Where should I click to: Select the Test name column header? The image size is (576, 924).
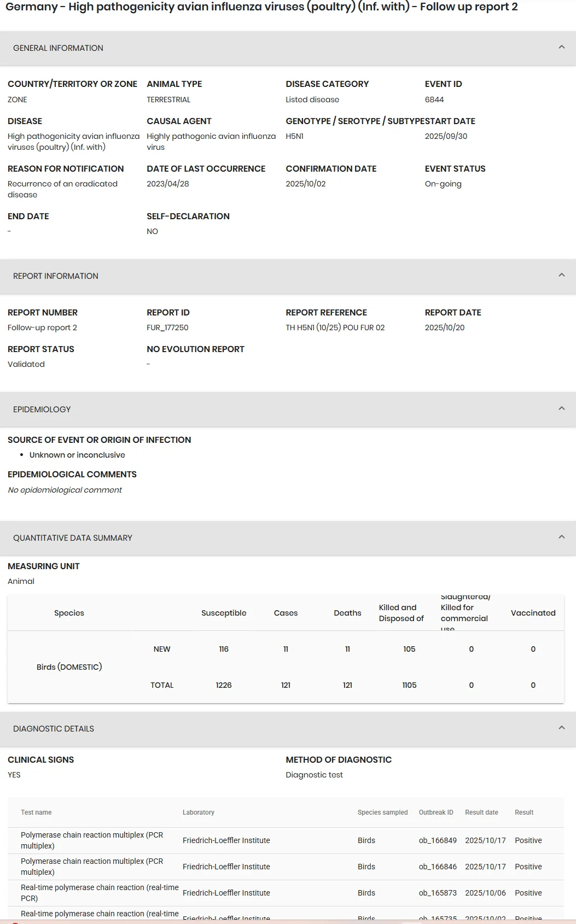click(x=36, y=812)
